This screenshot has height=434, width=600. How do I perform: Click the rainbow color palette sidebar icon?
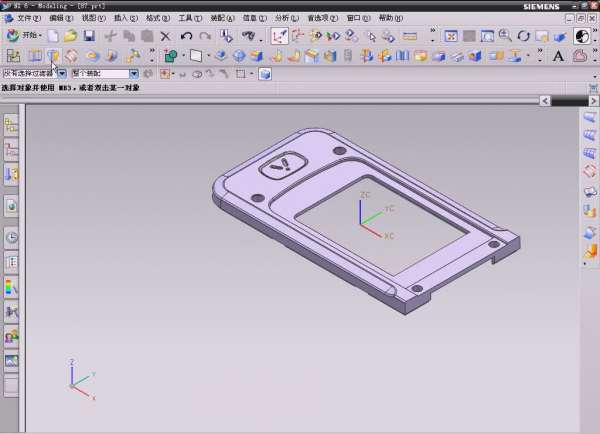11,287
